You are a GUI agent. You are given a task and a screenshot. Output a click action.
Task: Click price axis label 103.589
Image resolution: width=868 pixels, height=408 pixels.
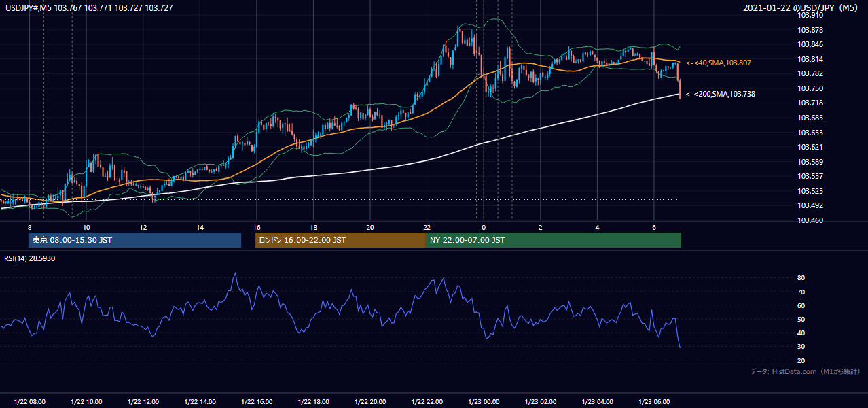coord(810,162)
